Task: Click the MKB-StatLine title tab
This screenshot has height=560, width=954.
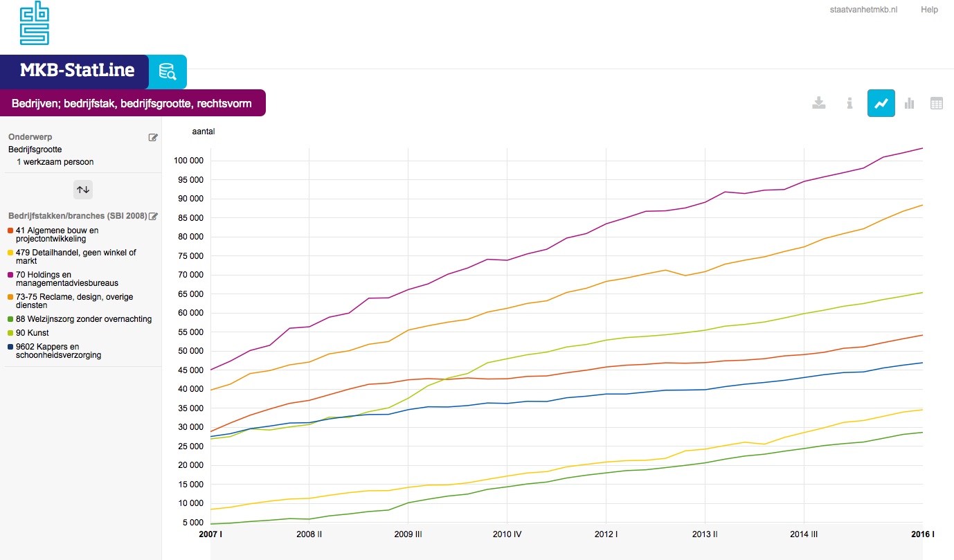Action: pyautogui.click(x=76, y=71)
